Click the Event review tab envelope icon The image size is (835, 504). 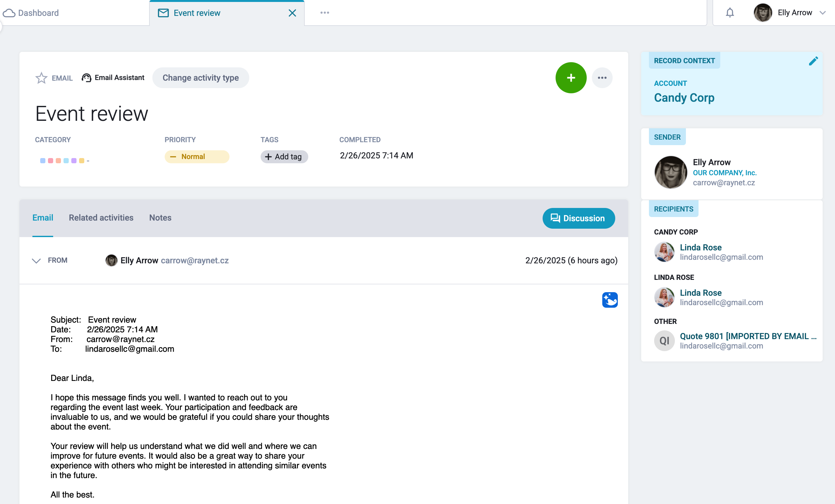pyautogui.click(x=163, y=13)
